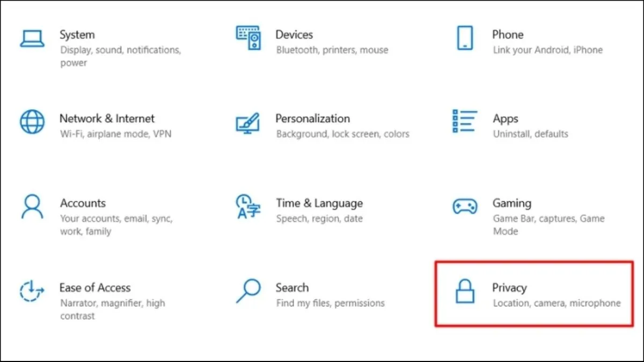Select the Phone icon
The width and height of the screenshot is (644, 362).
(465, 38)
